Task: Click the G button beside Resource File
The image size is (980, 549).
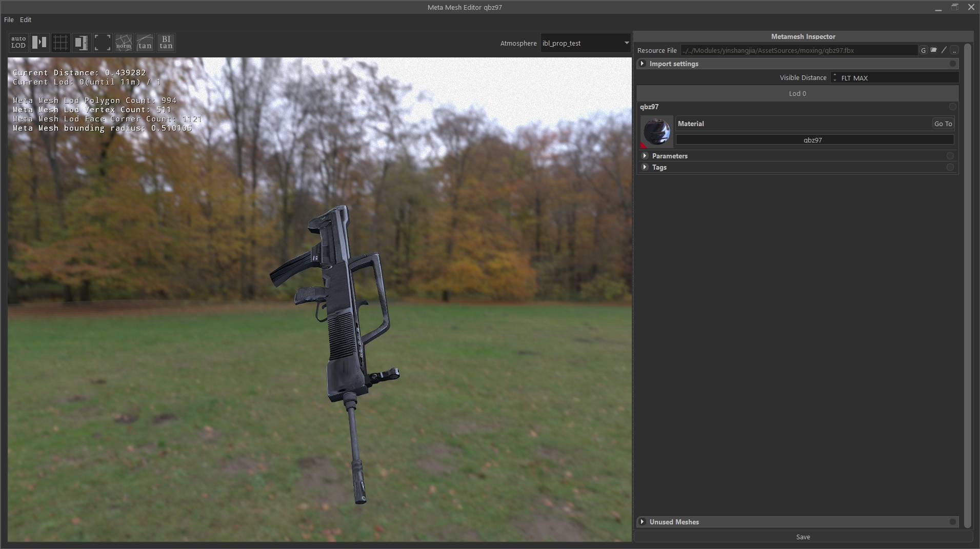Action: tap(923, 50)
